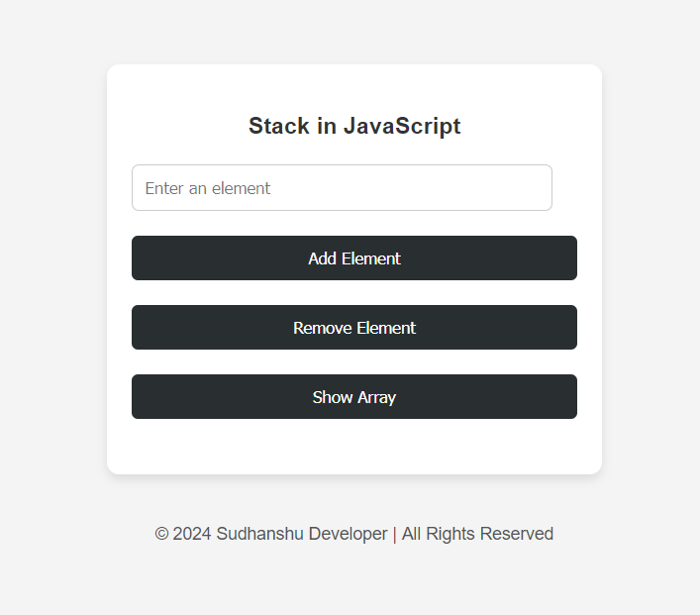Screen dimensions: 700x615
Task: Click the year 2024 in the footer
Action: pos(192,534)
